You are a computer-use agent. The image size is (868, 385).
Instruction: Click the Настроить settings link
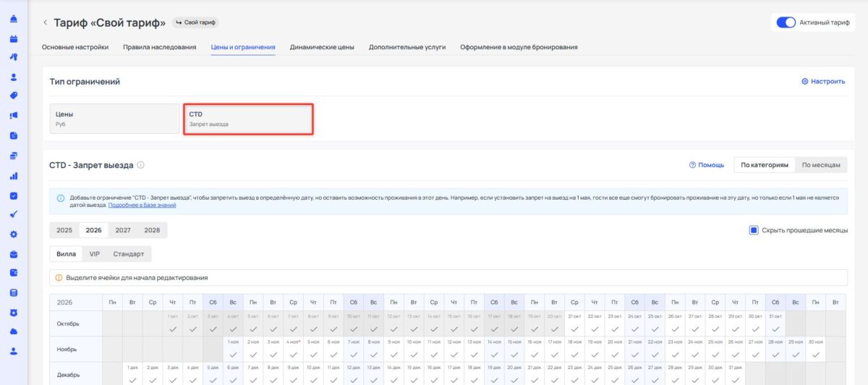(x=823, y=81)
